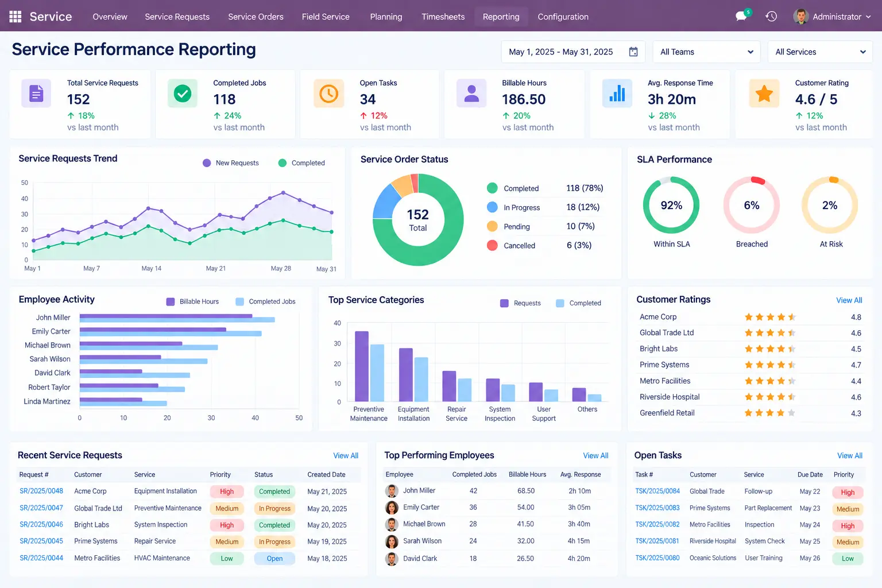Click Sarah Wilson's avatar in Top Performing Employees
882x588 pixels.
point(392,541)
